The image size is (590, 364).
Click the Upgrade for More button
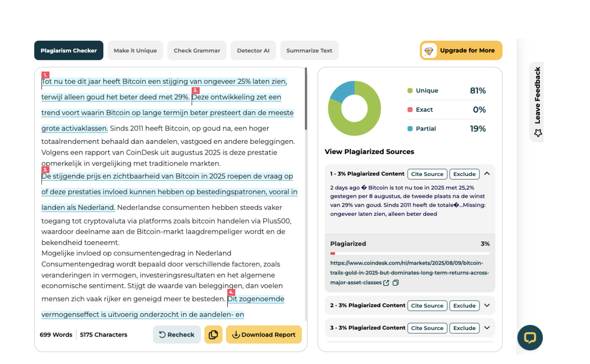pyautogui.click(x=461, y=51)
